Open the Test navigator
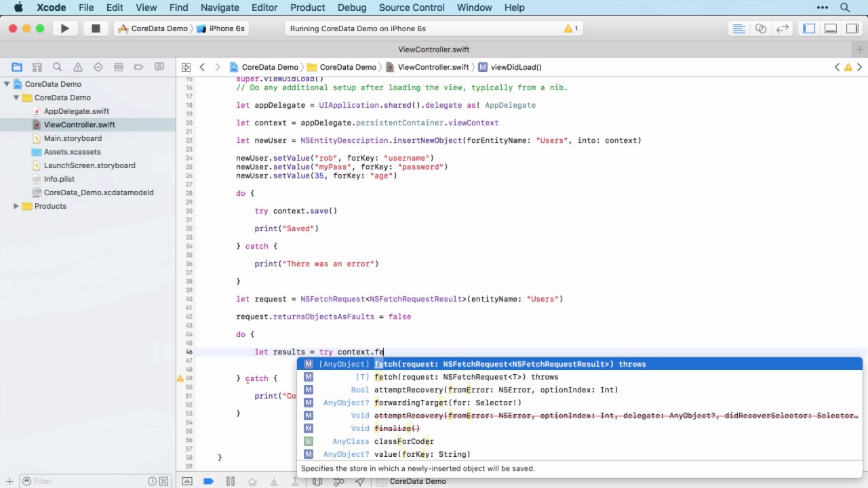Viewport: 868px width, 488px height. point(98,67)
